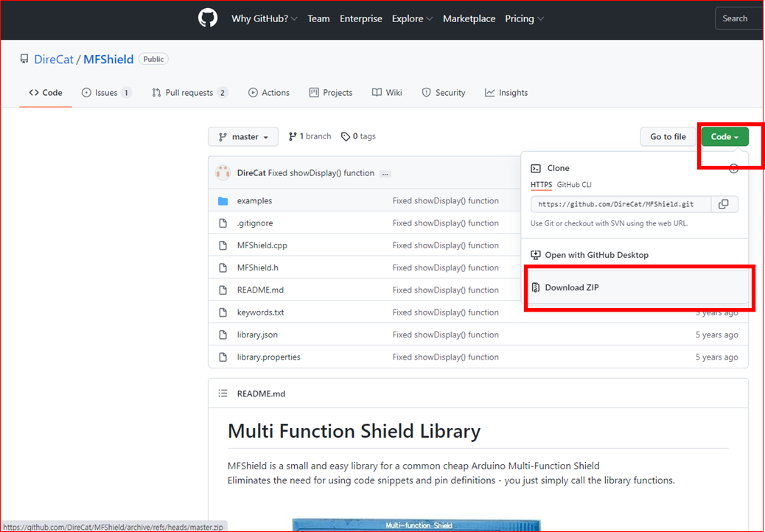Open README.md in the file list
The image size is (765, 532).
click(x=261, y=290)
